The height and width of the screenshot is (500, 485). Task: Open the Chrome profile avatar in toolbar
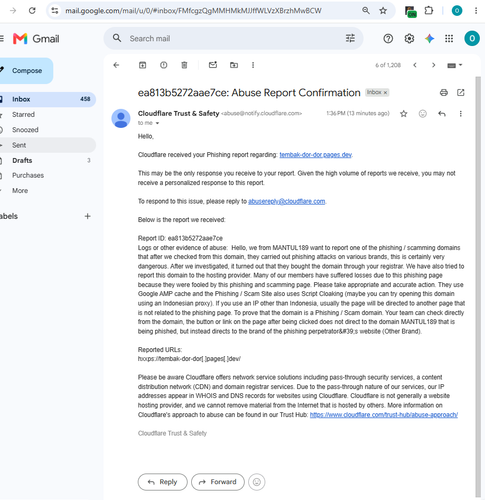click(457, 11)
